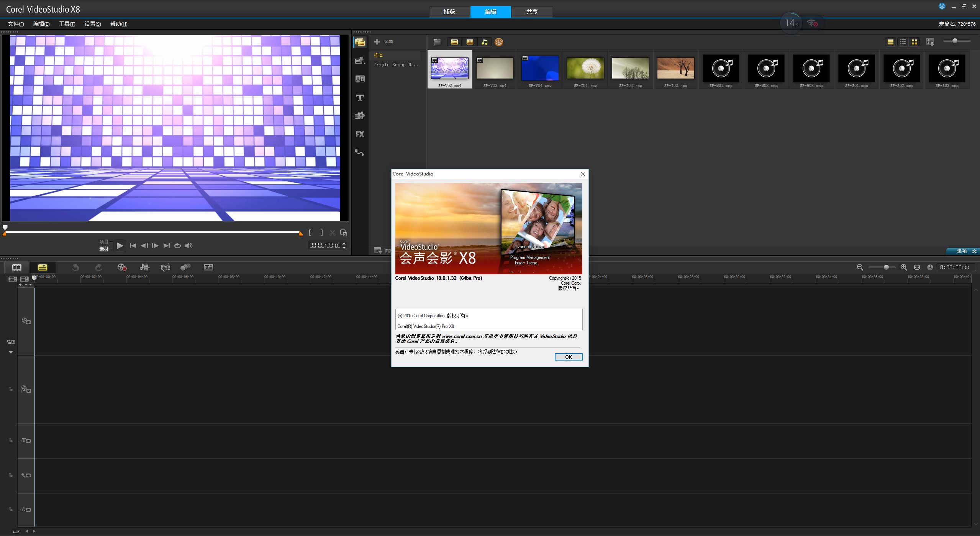980x536 pixels.
Task: Click the Sound Mixer waveform icon
Action: 144,267
